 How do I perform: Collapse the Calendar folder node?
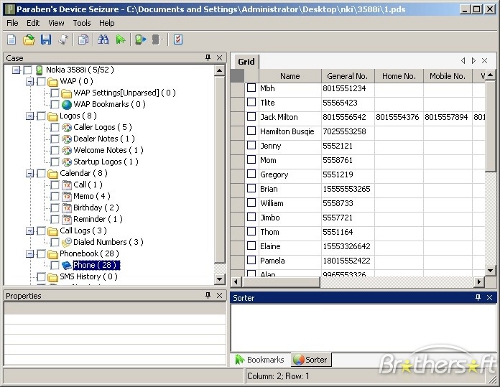tap(30, 173)
